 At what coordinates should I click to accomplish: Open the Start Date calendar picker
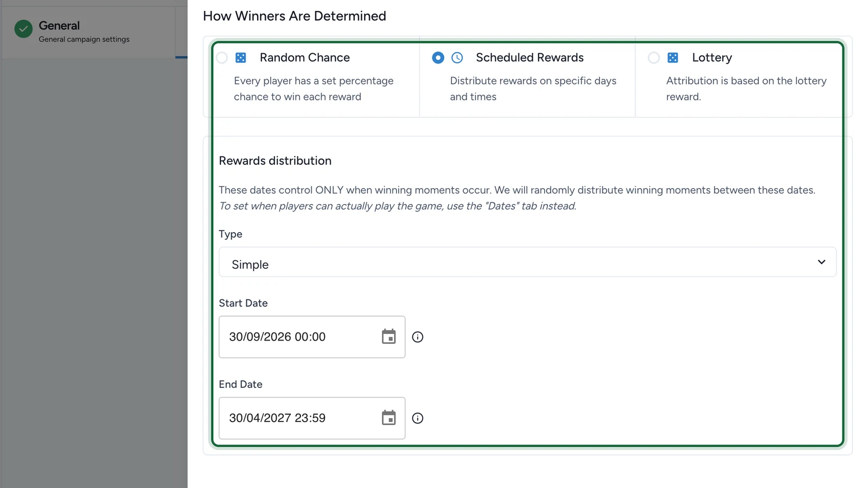(x=388, y=337)
